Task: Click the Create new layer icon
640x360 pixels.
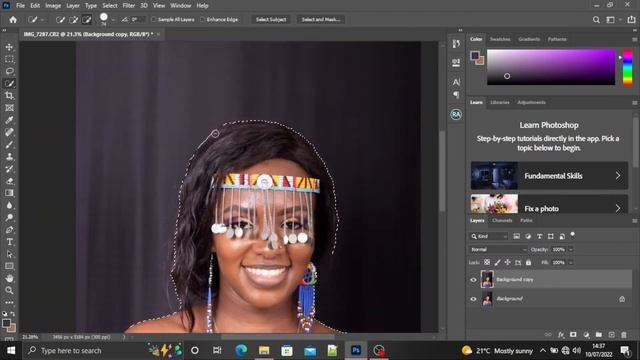Action: (611, 335)
